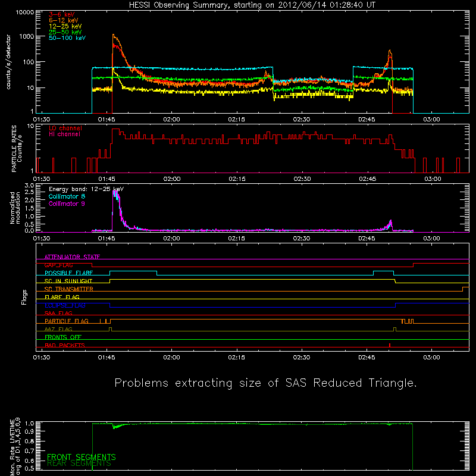Click the FLARE FLAG label

pyautogui.click(x=62, y=297)
